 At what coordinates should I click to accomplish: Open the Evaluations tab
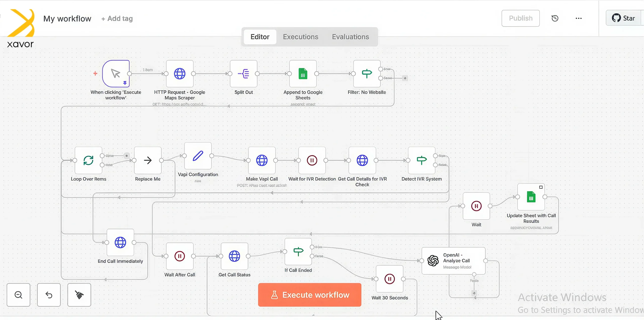point(350,37)
